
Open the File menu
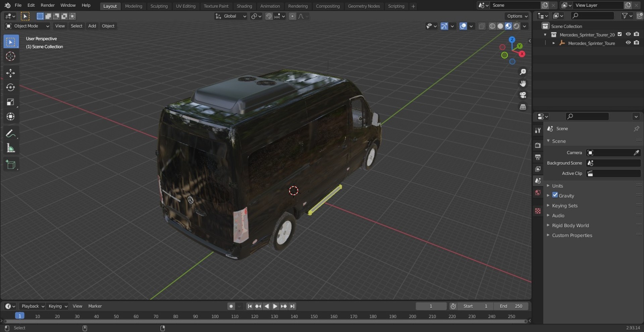point(18,5)
